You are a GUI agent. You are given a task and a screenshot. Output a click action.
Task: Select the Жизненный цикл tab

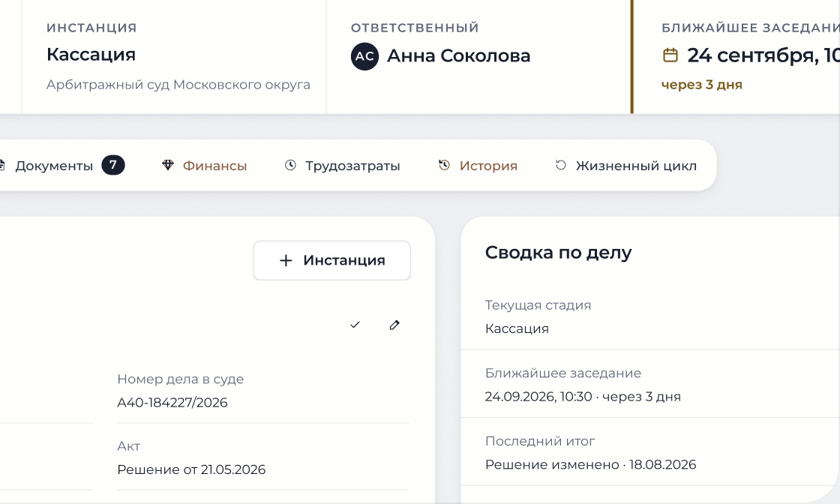(x=625, y=166)
